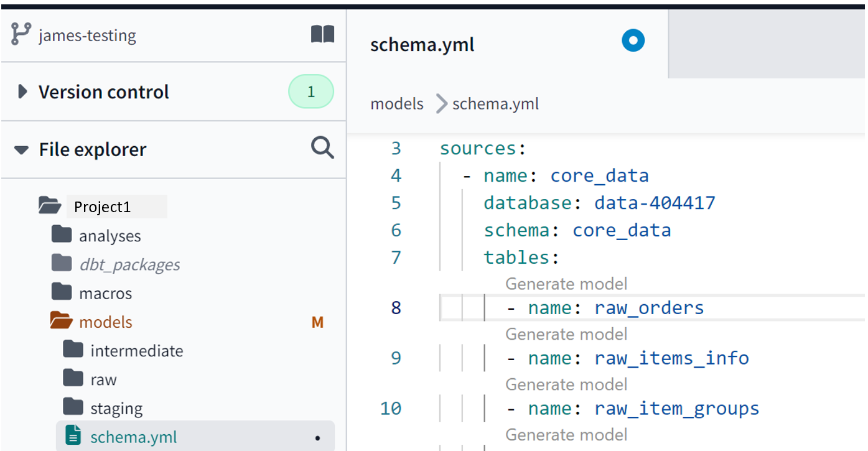Switch to the schema.yml editor tab

pyautogui.click(x=422, y=45)
